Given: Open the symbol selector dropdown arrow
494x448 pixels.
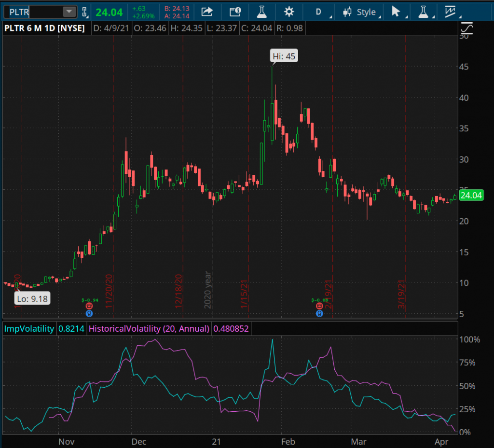Looking at the screenshot, I should (x=69, y=12).
